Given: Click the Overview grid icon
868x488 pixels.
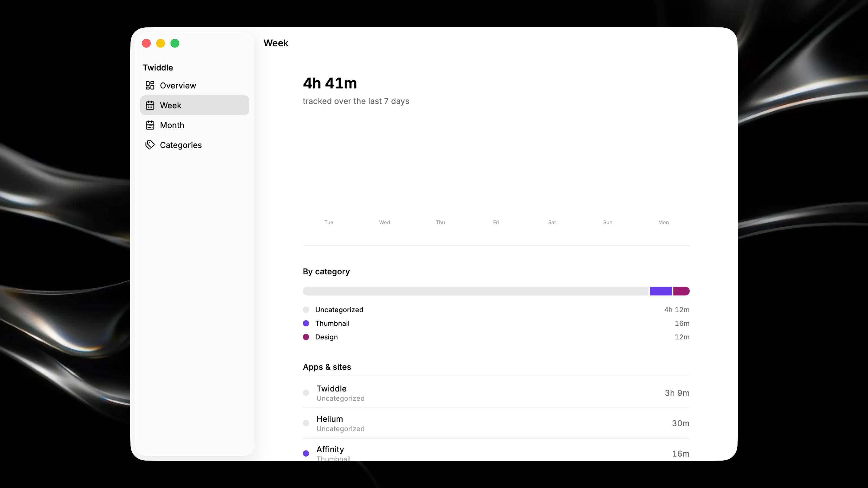Looking at the screenshot, I should click(x=150, y=86).
